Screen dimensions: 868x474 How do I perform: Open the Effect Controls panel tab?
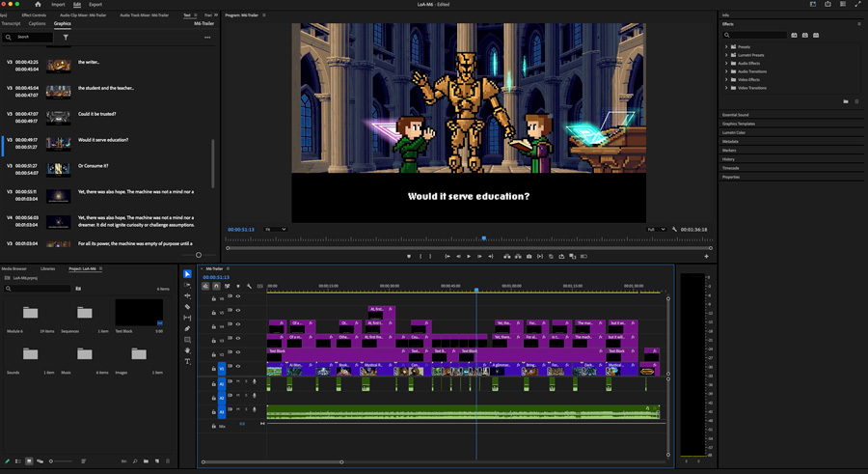click(34, 15)
